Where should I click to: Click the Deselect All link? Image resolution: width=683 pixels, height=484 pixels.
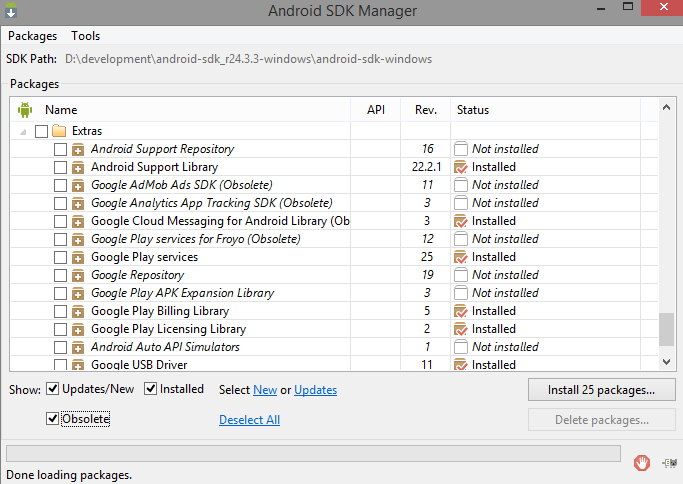click(249, 420)
